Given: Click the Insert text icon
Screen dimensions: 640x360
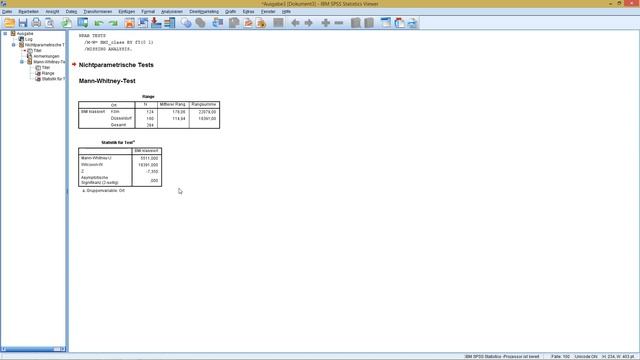Looking at the screenshot, I should tap(412, 23).
